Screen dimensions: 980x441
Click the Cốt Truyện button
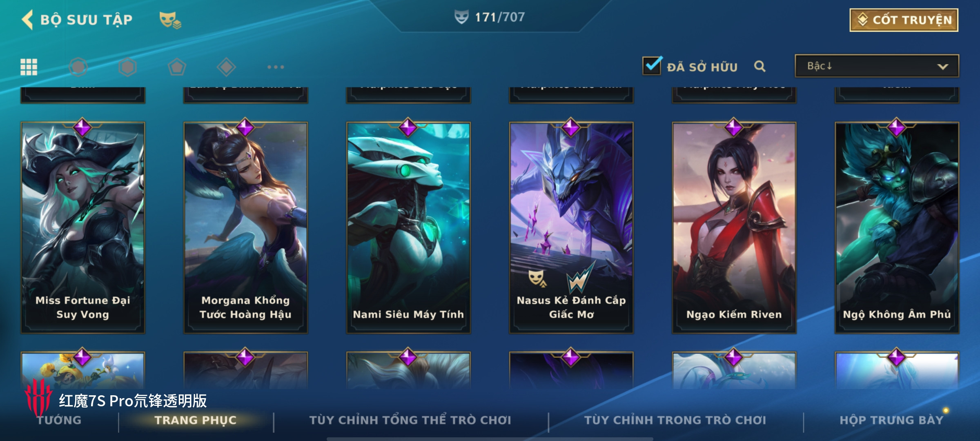904,20
